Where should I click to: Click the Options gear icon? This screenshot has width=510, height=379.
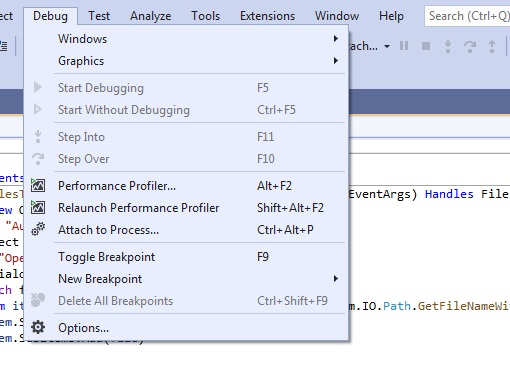pos(38,327)
